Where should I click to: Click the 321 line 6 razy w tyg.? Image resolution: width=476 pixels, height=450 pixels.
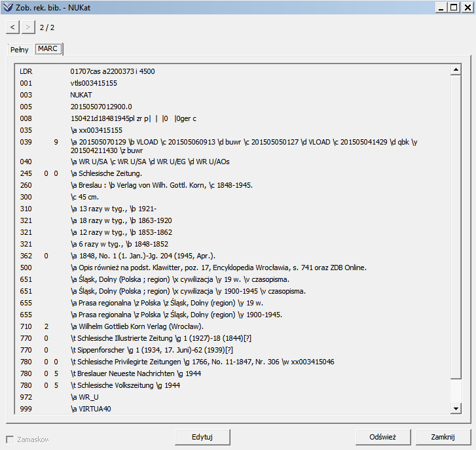pyautogui.click(x=119, y=245)
